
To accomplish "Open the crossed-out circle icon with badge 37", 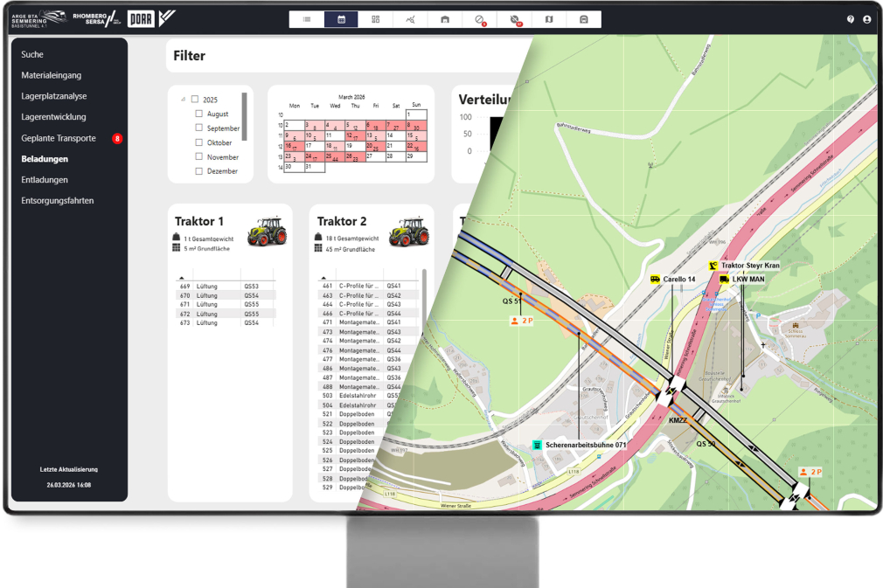I will point(515,20).
